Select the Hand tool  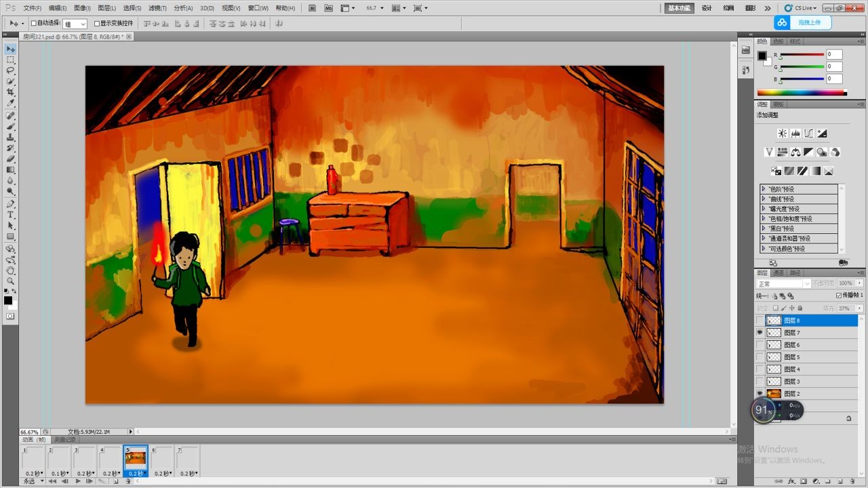tap(11, 270)
